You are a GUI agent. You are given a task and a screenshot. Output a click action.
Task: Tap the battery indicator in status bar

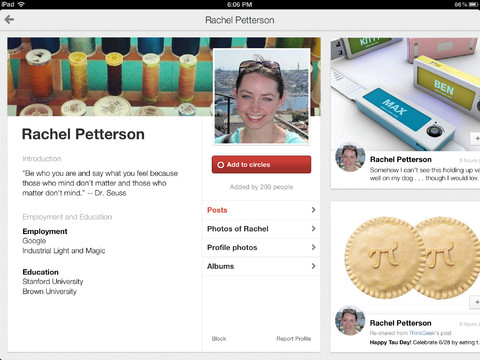pyautogui.click(x=474, y=4)
